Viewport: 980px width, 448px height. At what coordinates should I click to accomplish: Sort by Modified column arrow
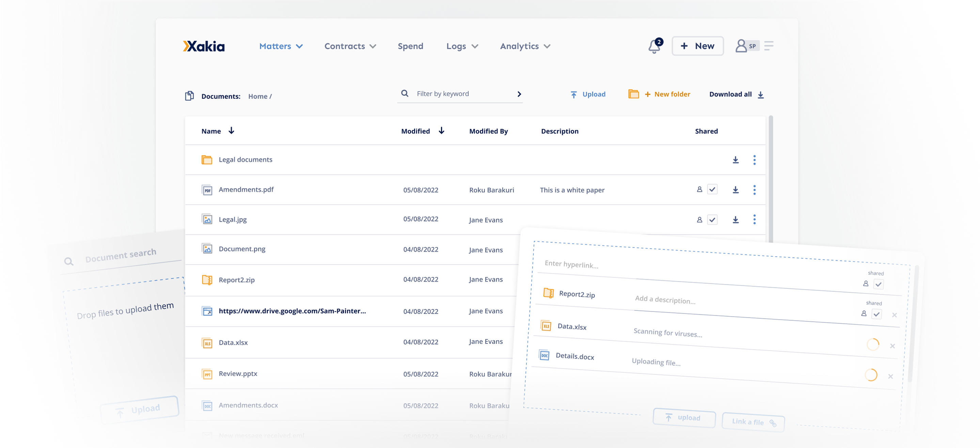pyautogui.click(x=441, y=131)
